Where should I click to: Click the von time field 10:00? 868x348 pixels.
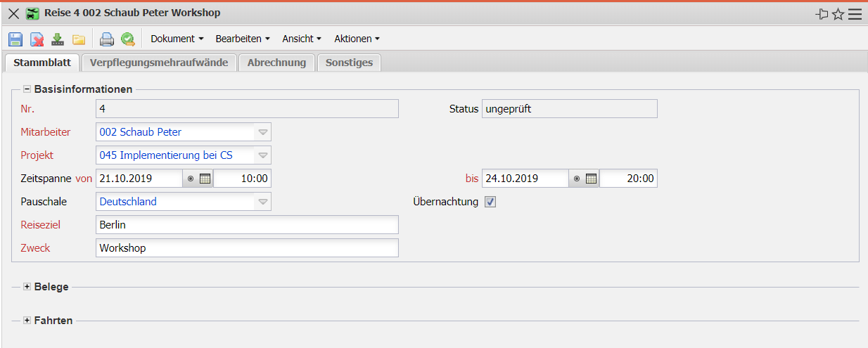[x=242, y=179]
